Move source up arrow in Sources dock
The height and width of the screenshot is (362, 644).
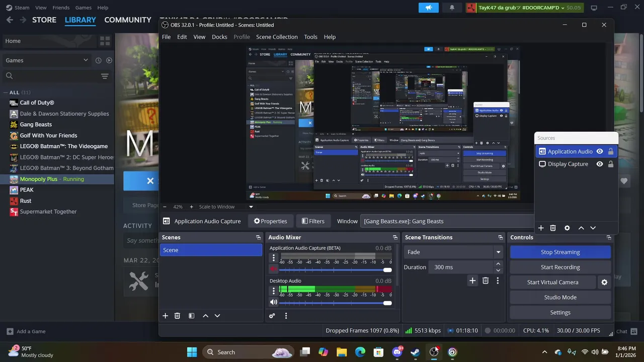[581, 228]
